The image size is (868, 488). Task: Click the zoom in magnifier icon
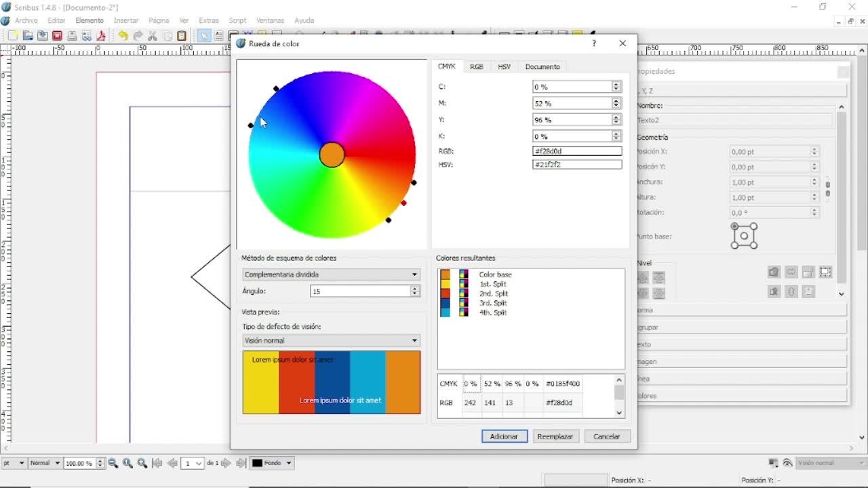coord(142,463)
